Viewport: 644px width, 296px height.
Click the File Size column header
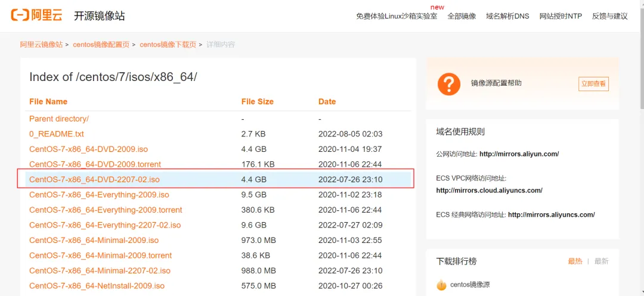tap(258, 102)
